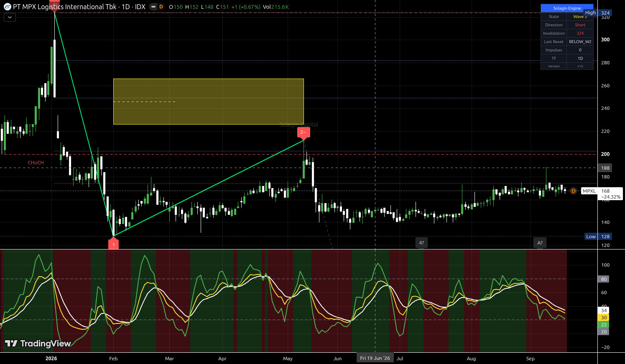Click the State cell in the Solagin table
Screen dimensions: 625x364
[x=554, y=17]
